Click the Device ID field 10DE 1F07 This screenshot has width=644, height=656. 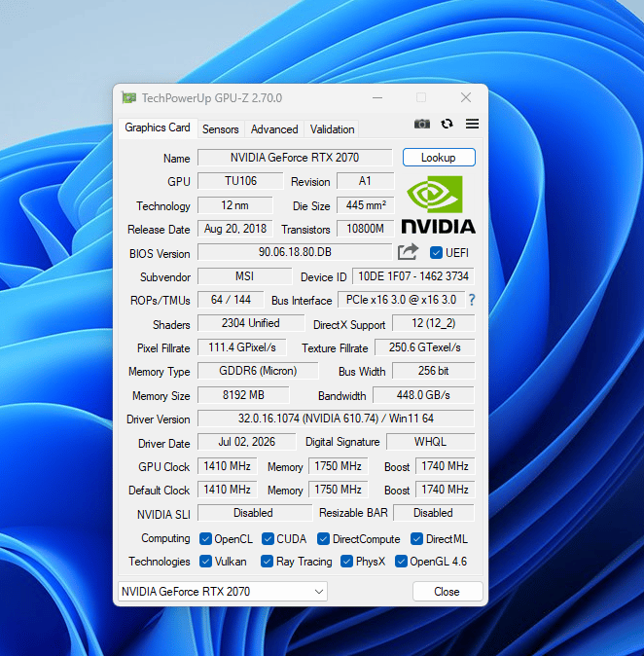[x=413, y=276]
